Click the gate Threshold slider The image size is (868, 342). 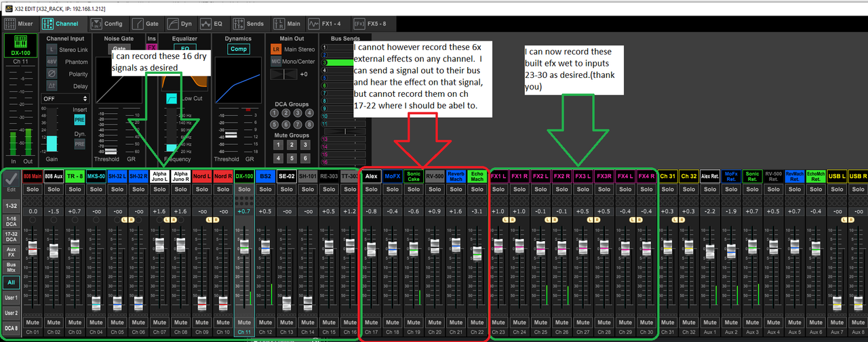tap(111, 150)
